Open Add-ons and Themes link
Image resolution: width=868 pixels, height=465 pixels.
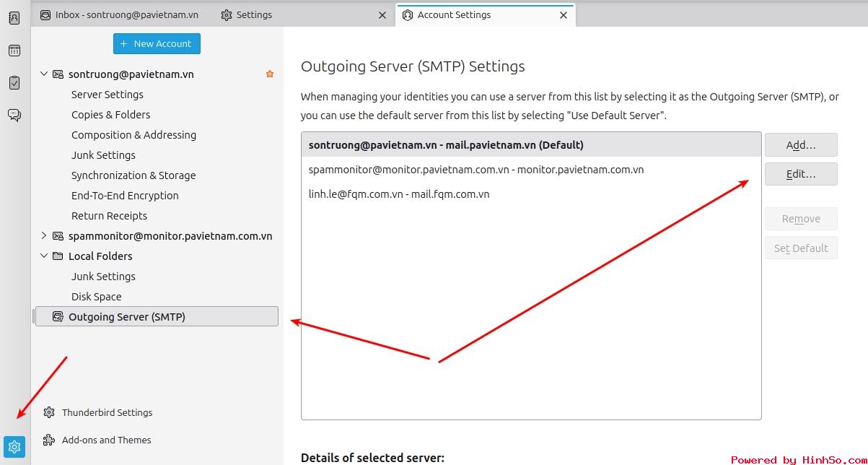click(x=107, y=440)
